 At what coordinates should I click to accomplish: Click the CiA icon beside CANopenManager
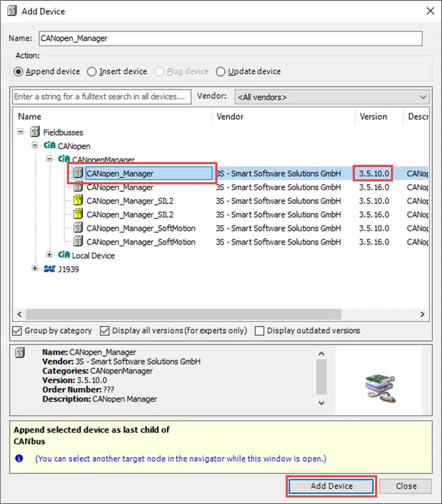[x=64, y=159]
